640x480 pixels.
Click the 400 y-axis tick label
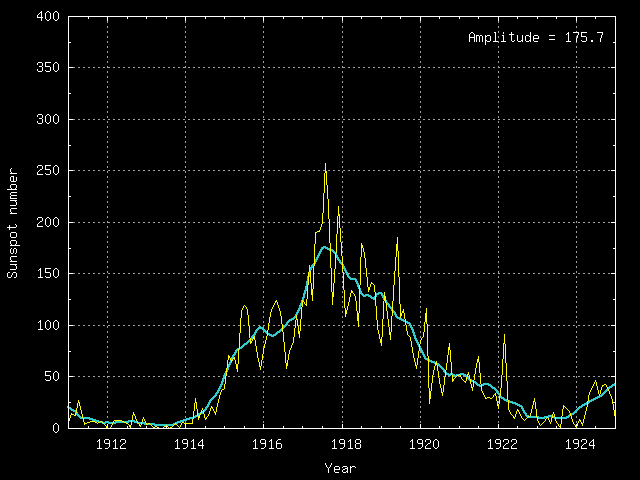49,17
